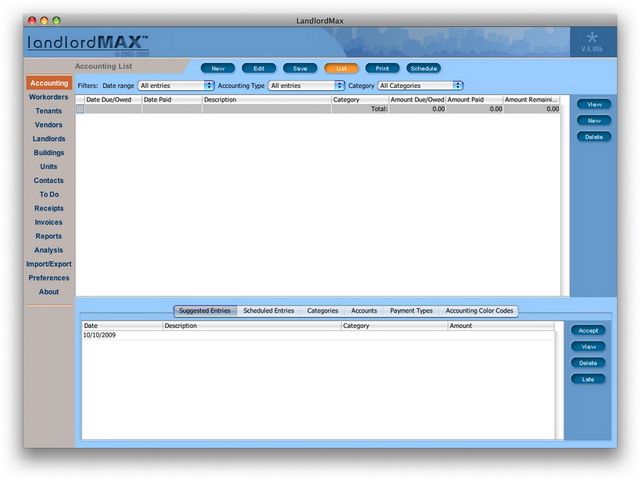Go to Workorders in the sidebar
Screen dimensions: 640x480
49,97
